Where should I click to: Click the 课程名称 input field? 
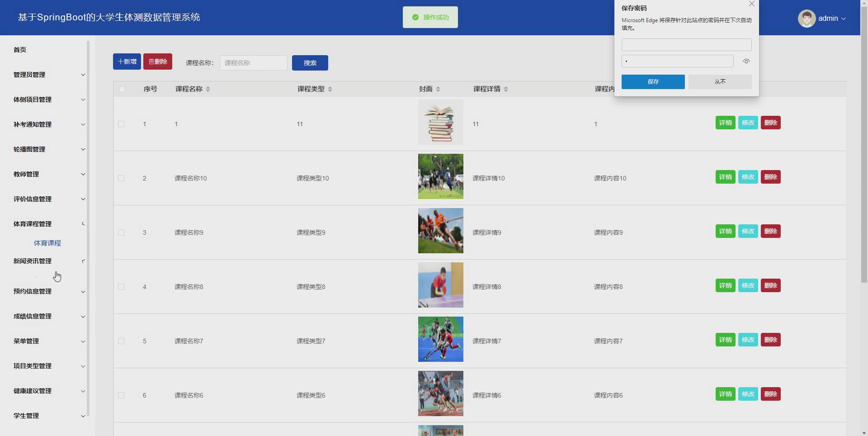[x=253, y=62]
